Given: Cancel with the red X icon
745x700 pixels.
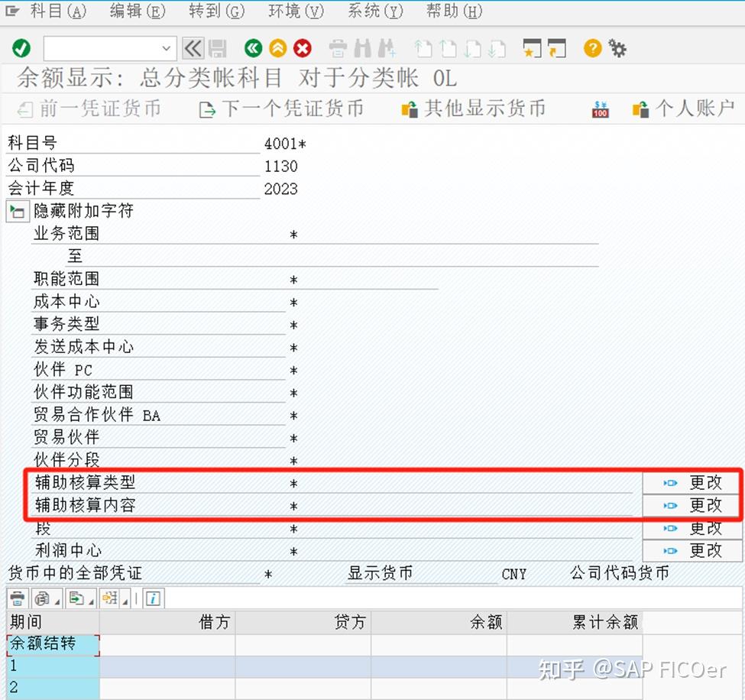Looking at the screenshot, I should pyautogui.click(x=302, y=48).
